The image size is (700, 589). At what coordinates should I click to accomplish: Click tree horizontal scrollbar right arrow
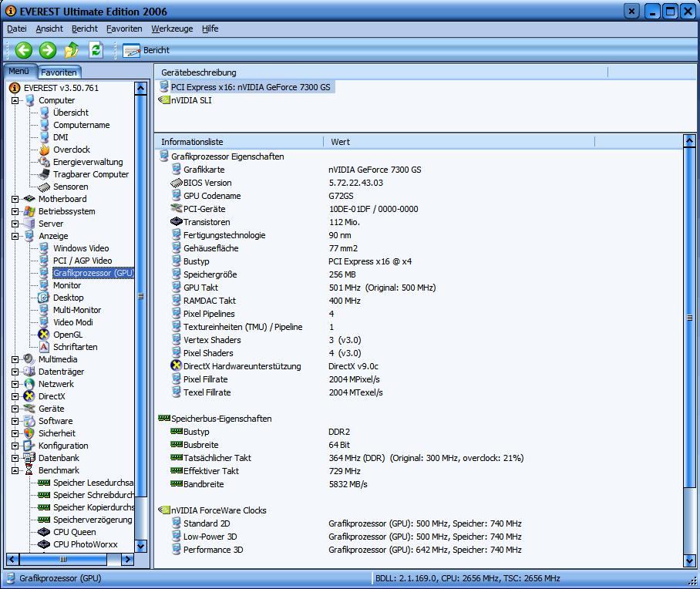pyautogui.click(x=128, y=559)
